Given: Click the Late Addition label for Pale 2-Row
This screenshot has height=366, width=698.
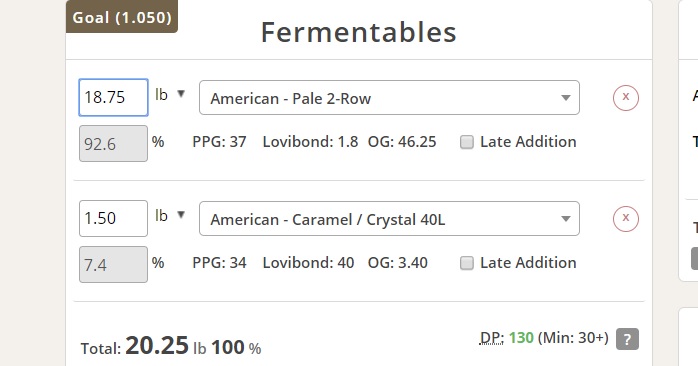Looking at the screenshot, I should click(528, 142).
